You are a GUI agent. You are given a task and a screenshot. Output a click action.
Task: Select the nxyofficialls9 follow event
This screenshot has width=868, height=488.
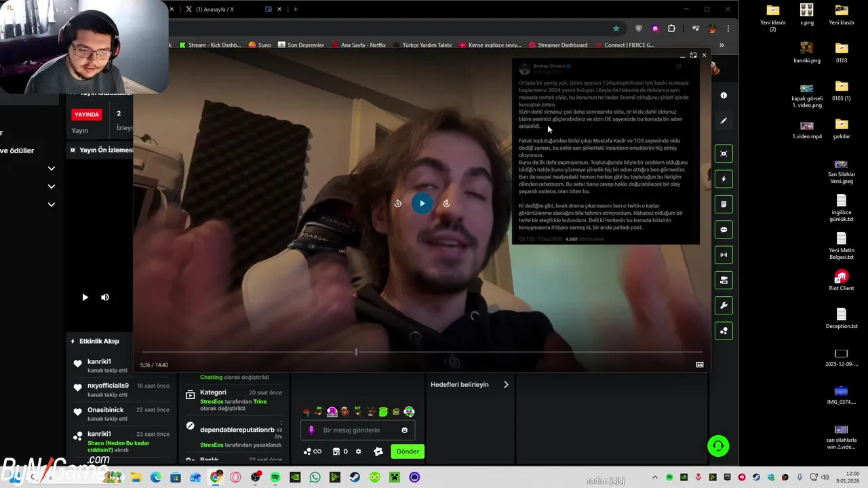pos(122,390)
